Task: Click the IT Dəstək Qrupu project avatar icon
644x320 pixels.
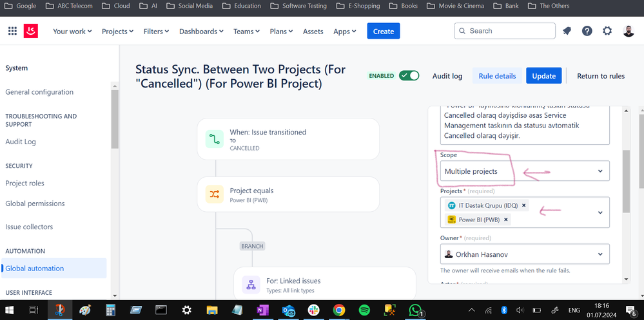Action: pos(451,205)
